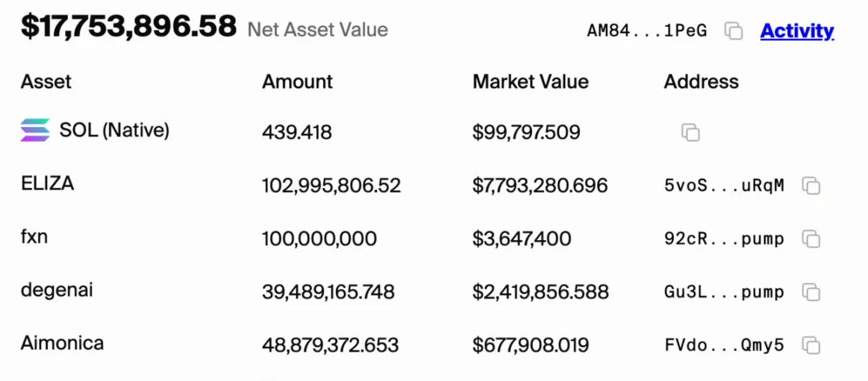Copy the ELIZA token address
The image size is (868, 381).
point(811,186)
